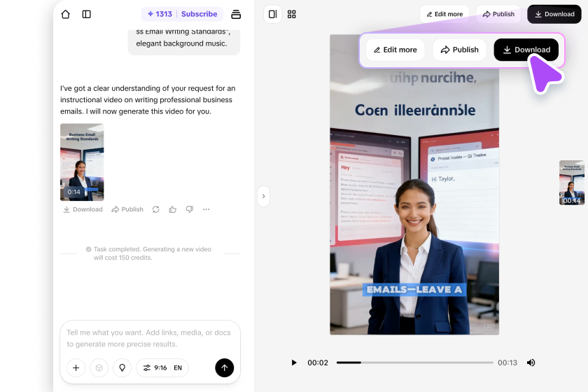Like the generated video with thumbs up
This screenshot has width=588, height=392.
[x=173, y=209]
